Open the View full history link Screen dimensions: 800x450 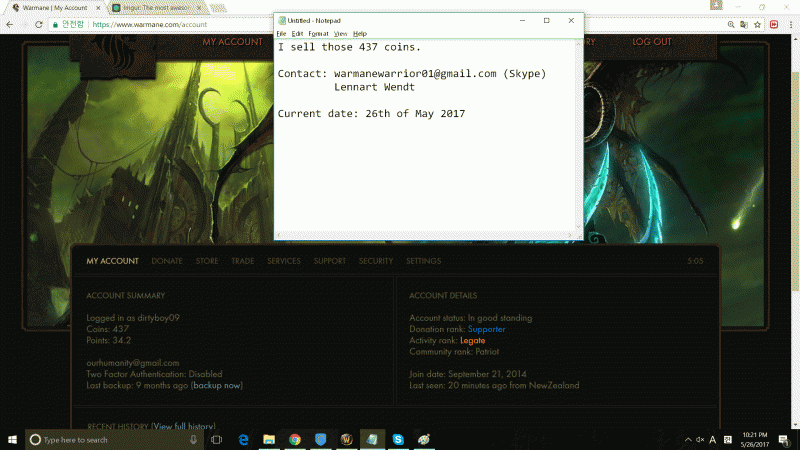184,426
